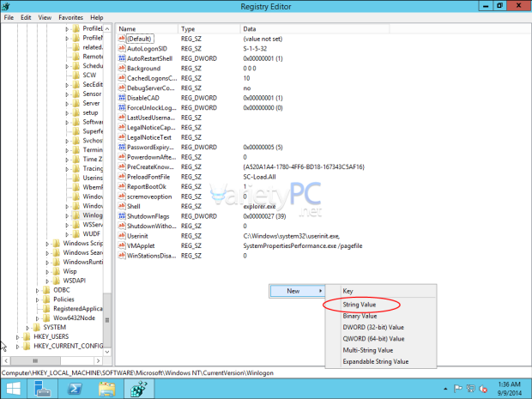Expand the Winlogon tree key
The width and height of the screenshot is (532, 399).
pyautogui.click(x=67, y=215)
